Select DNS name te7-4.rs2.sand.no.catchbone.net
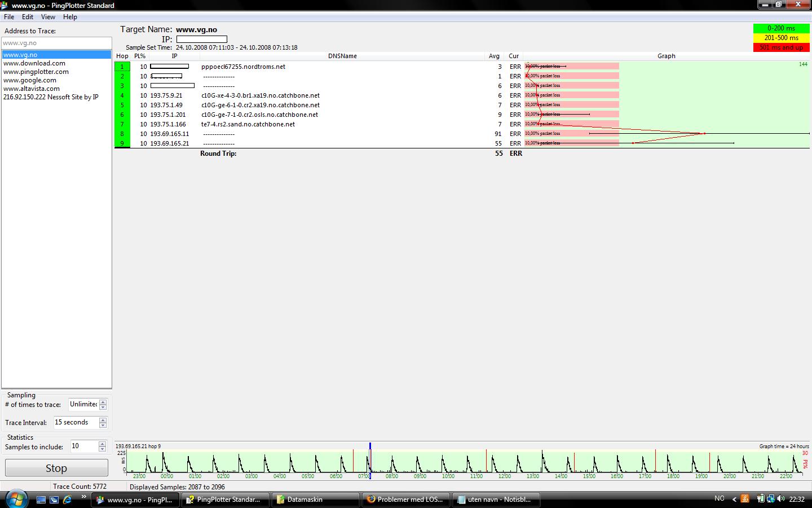 pyautogui.click(x=248, y=124)
